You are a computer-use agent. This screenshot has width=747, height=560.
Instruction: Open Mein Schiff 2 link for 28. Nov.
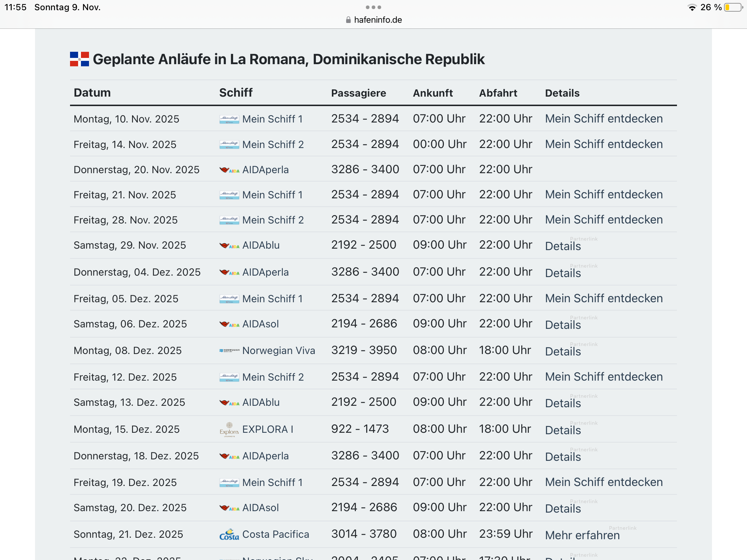click(x=273, y=220)
